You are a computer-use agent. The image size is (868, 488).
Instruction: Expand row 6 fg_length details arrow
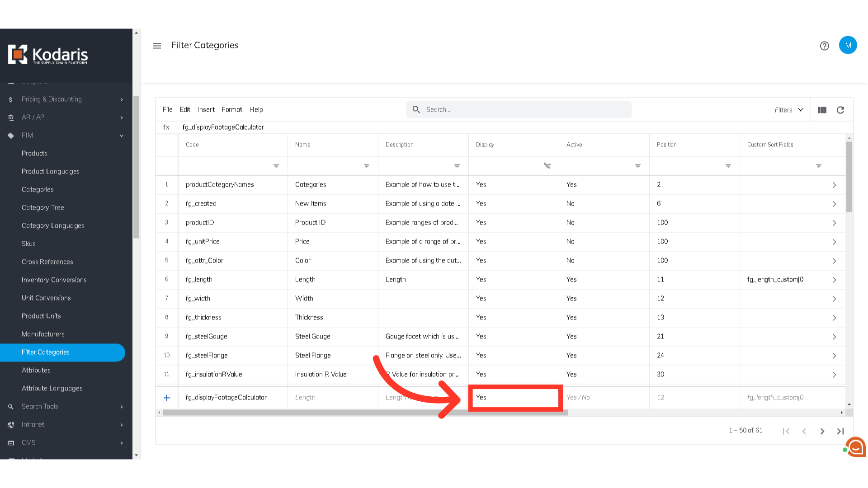point(835,280)
